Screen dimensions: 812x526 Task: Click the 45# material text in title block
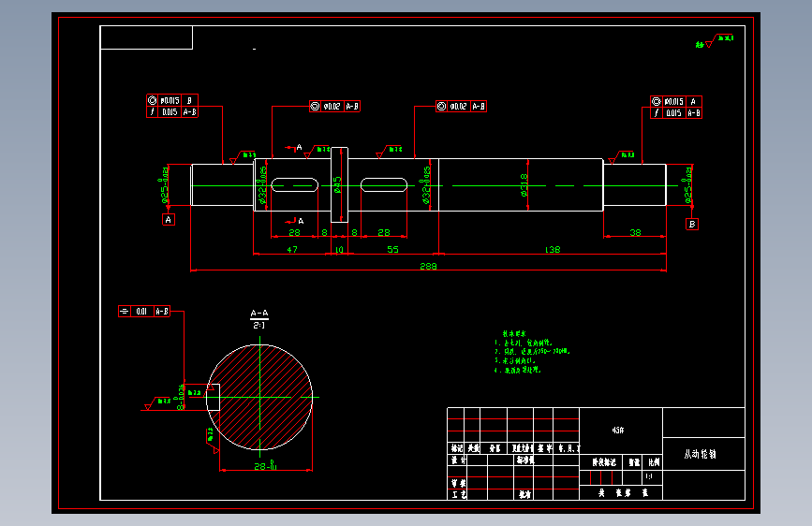click(x=618, y=431)
